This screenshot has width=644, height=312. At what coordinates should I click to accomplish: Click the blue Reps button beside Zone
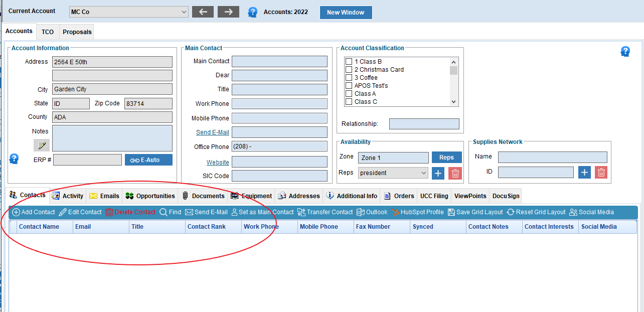tap(447, 158)
